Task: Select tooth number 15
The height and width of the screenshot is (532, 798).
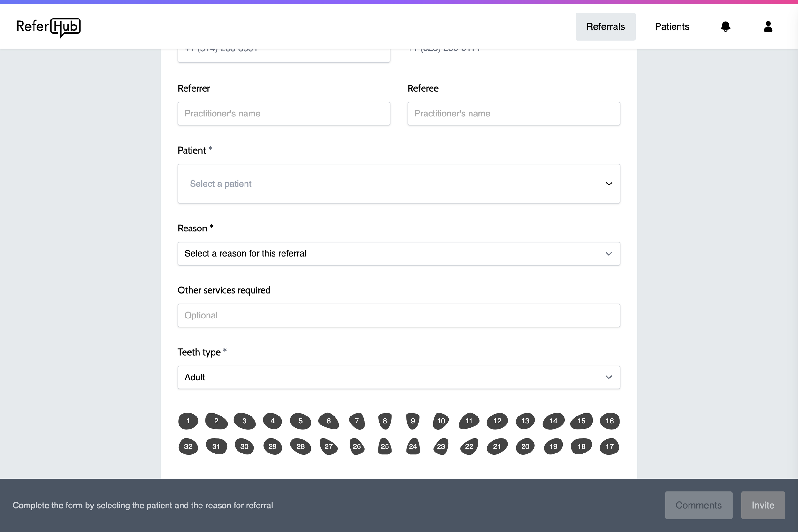Action: [582, 421]
